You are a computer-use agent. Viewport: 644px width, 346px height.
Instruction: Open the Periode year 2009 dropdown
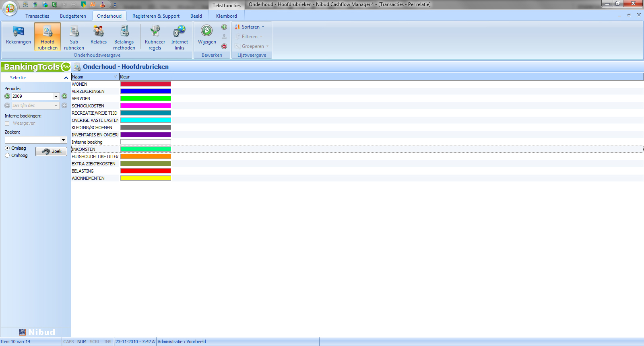click(56, 96)
